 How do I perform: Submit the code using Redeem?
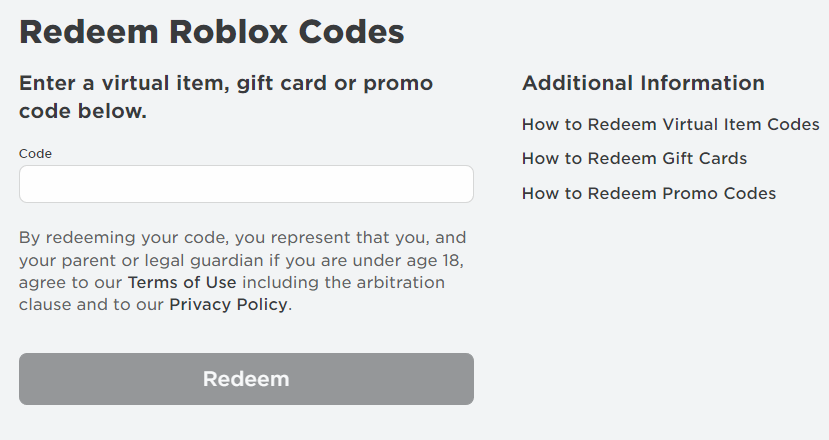coord(246,379)
